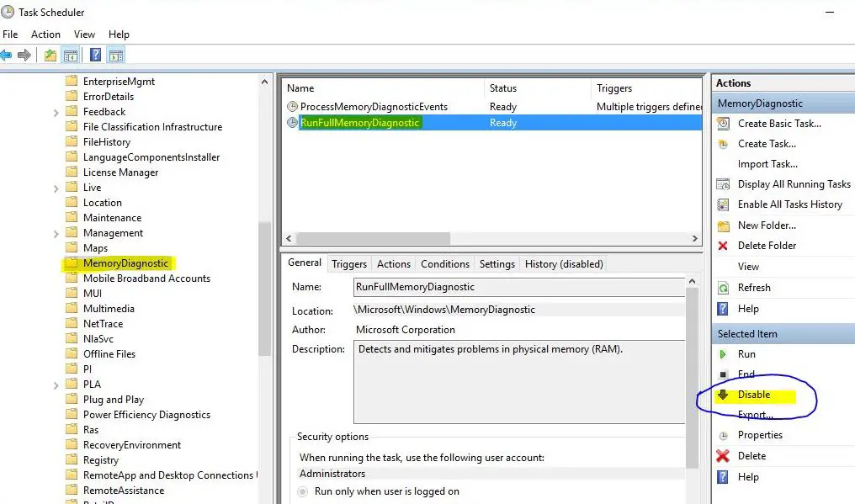The width and height of the screenshot is (855, 504).
Task: Click task list scroll left arrow
Action: tap(289, 238)
